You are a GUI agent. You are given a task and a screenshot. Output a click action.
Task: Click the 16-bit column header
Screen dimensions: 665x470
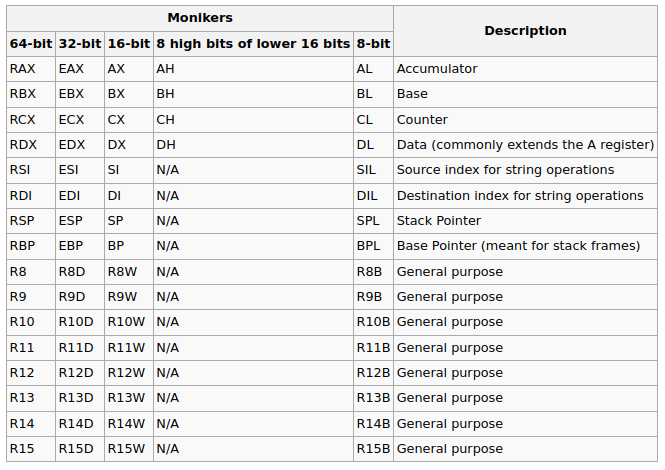[129, 44]
